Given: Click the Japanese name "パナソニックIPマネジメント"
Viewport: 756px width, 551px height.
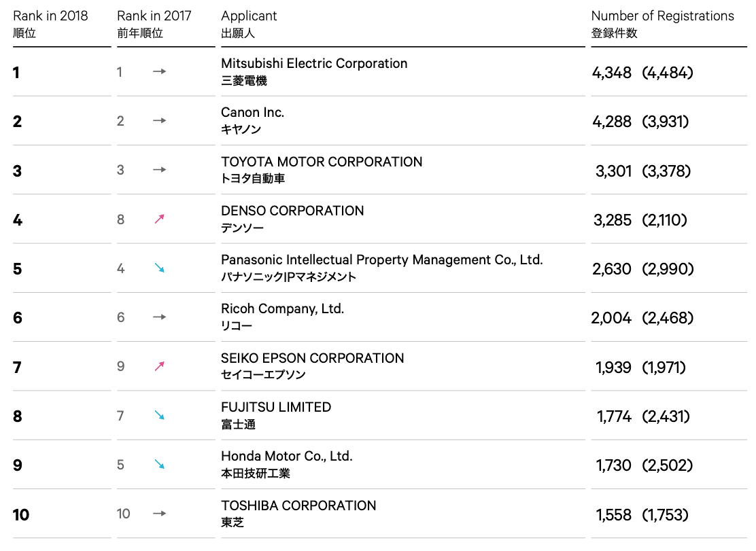Looking at the screenshot, I should (288, 277).
